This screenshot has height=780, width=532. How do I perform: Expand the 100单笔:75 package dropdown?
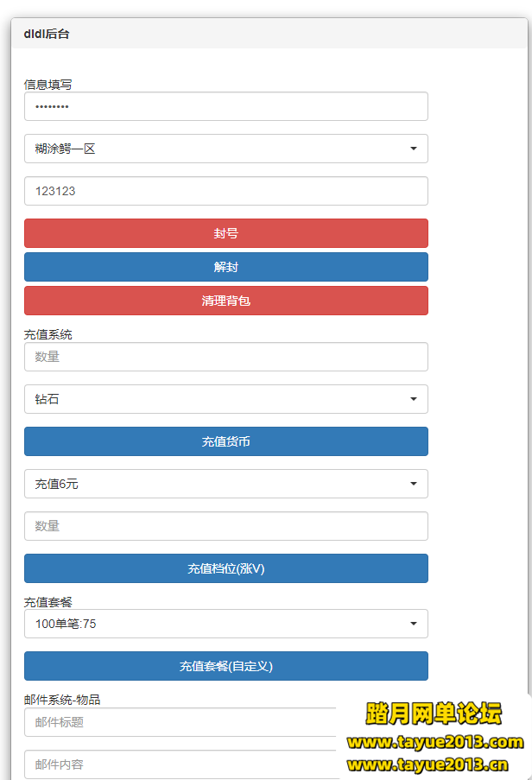pyautogui.click(x=225, y=624)
